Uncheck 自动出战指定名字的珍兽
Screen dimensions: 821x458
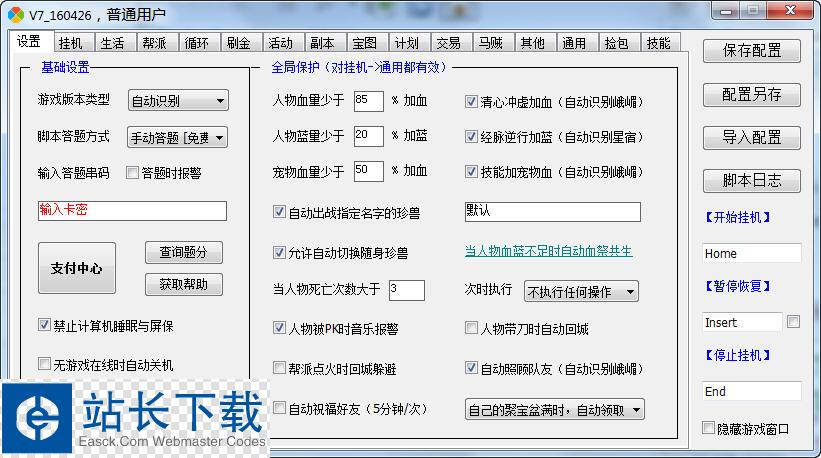tap(279, 212)
